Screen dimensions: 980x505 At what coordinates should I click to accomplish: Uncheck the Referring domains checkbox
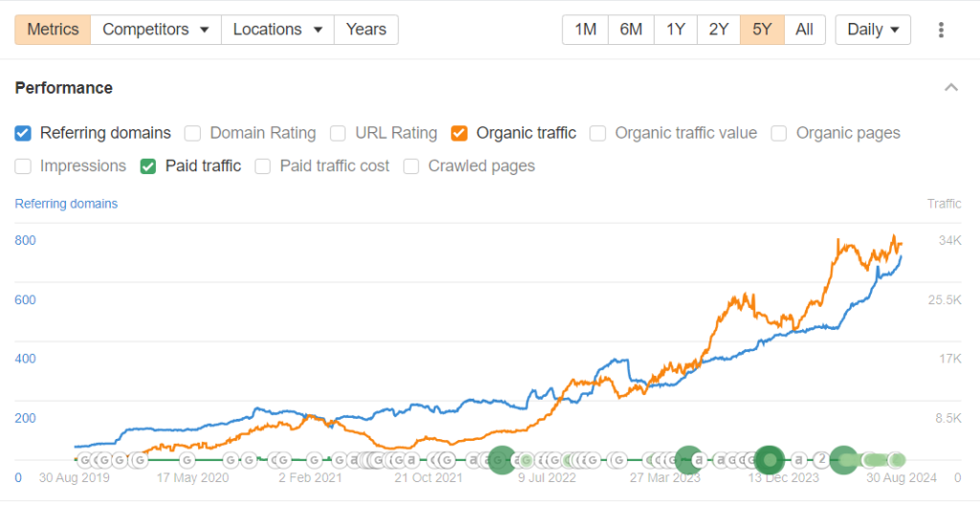point(24,133)
